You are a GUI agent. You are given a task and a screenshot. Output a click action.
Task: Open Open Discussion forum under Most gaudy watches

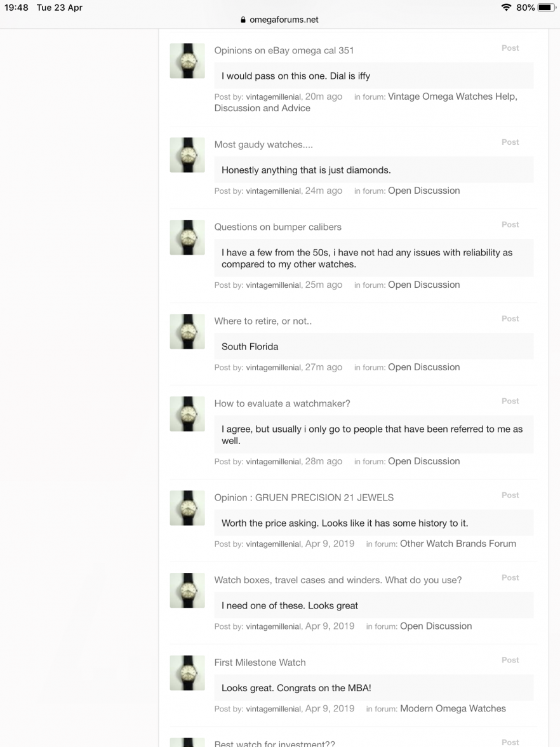click(x=424, y=191)
